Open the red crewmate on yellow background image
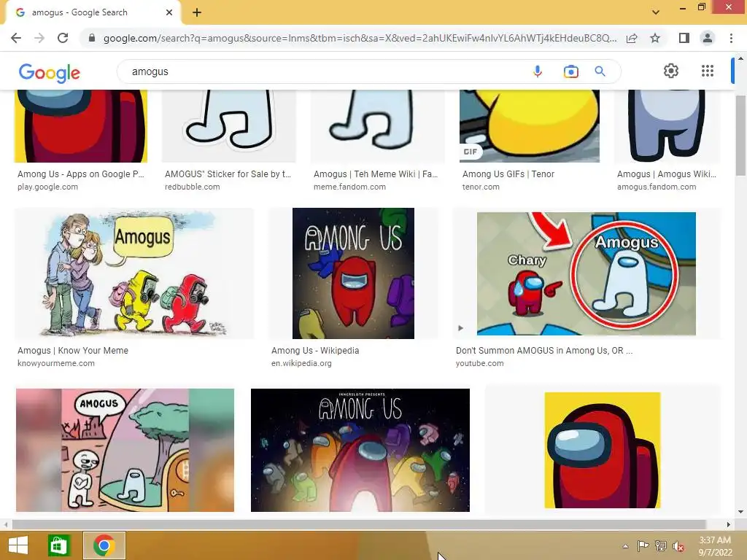Image resolution: width=747 pixels, height=560 pixels. click(x=602, y=450)
